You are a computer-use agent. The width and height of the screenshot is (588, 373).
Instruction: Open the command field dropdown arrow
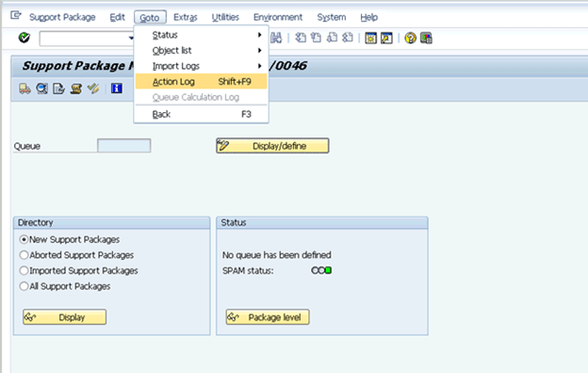(x=131, y=38)
